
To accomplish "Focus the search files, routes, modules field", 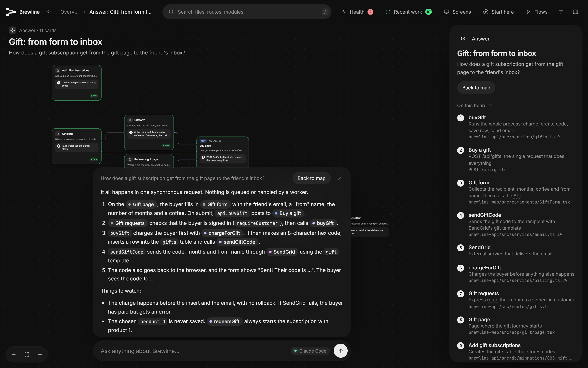I will pyautogui.click(x=247, y=12).
